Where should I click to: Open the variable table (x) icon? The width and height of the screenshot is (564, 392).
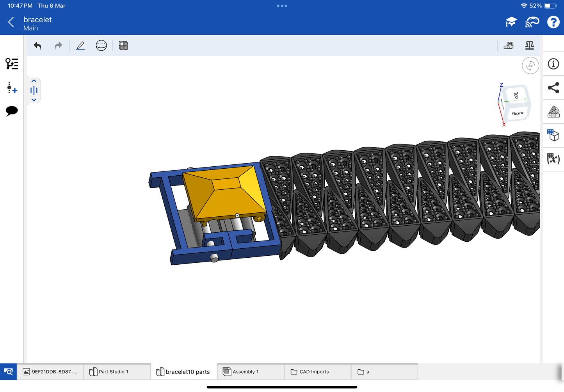click(553, 159)
